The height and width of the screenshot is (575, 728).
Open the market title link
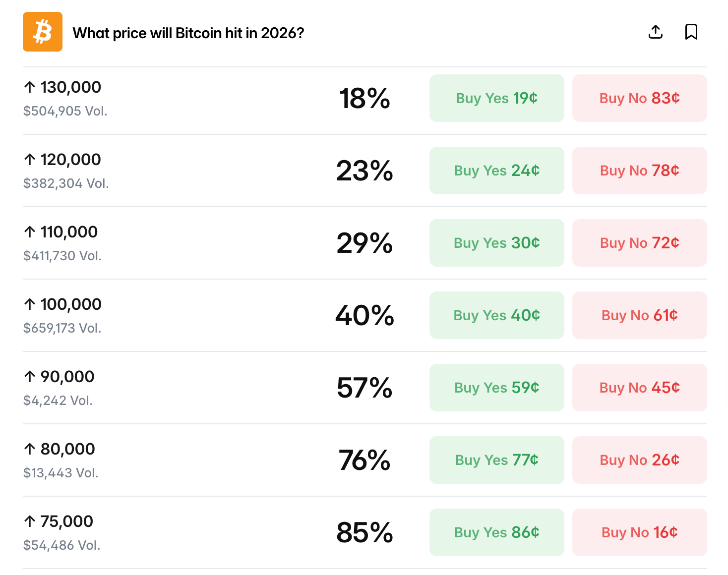pos(188,33)
